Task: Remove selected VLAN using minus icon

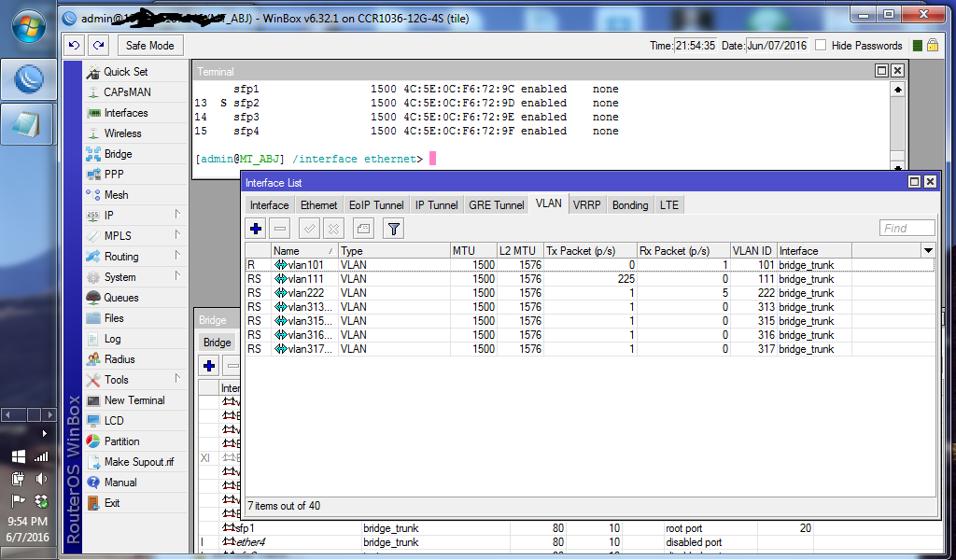Action: pyautogui.click(x=279, y=228)
